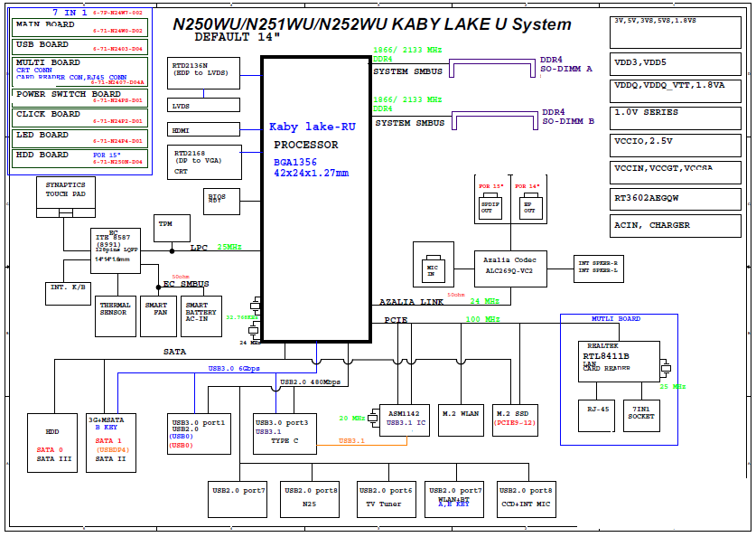The width and height of the screenshot is (756, 537).
Task: Click the M.2 WLAN block
Action: 461,420
